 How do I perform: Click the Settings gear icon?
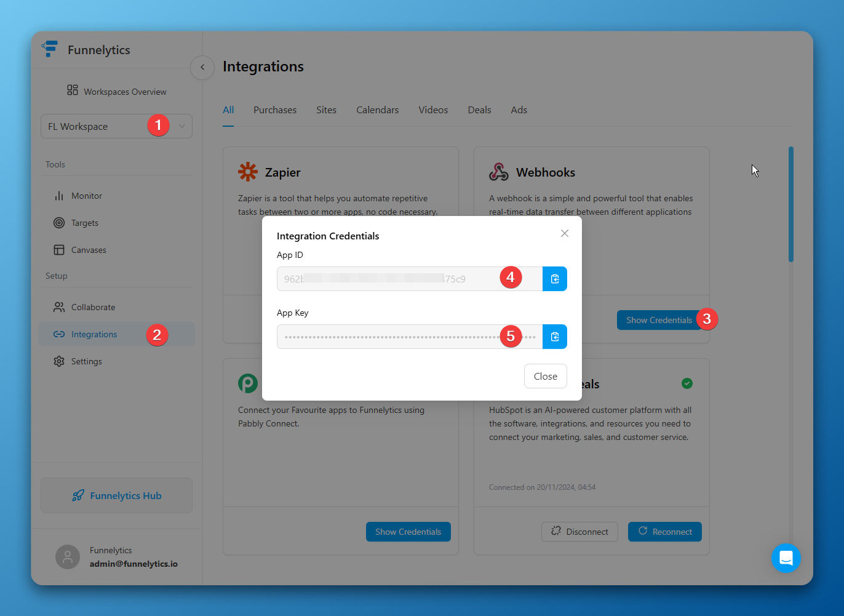coord(59,361)
